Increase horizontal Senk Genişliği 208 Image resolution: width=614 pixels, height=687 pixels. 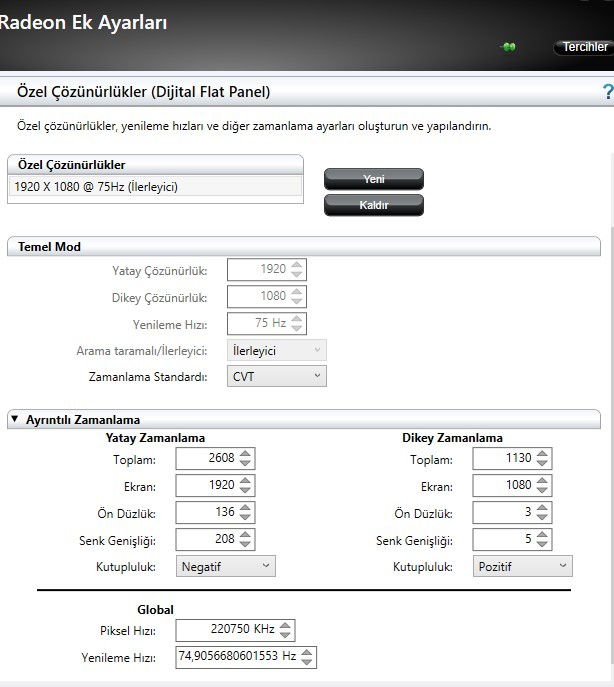click(x=245, y=535)
